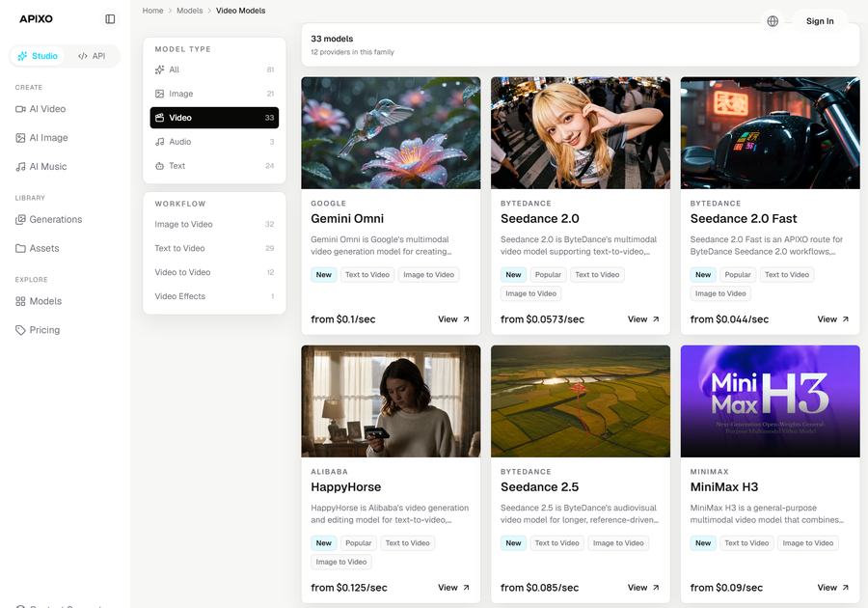Click the Pricing tag icon

click(x=20, y=330)
